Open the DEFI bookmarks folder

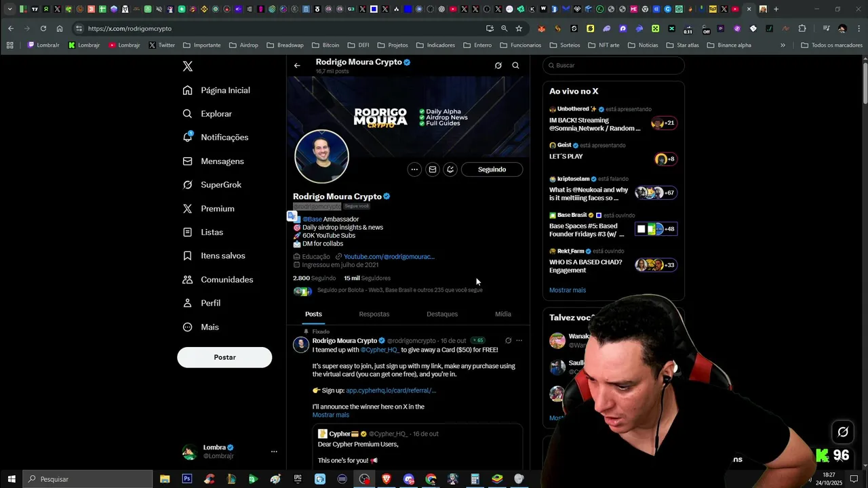pyautogui.click(x=359, y=45)
